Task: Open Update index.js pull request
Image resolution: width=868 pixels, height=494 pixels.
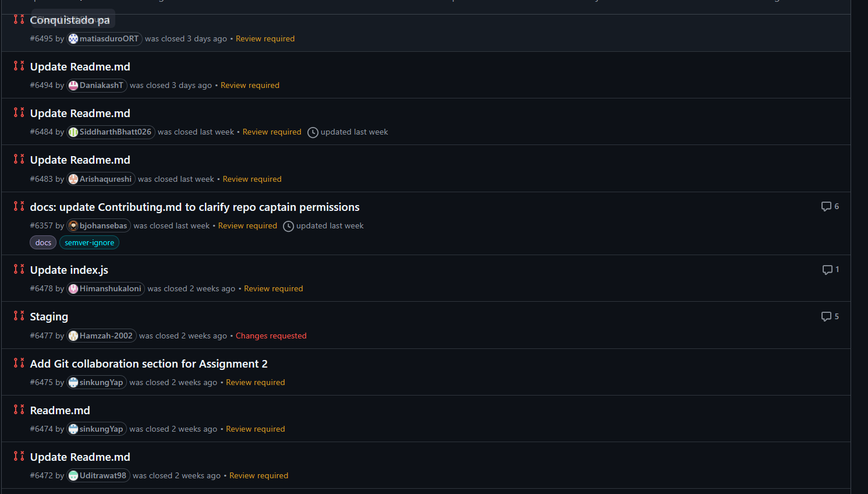Action: click(69, 270)
